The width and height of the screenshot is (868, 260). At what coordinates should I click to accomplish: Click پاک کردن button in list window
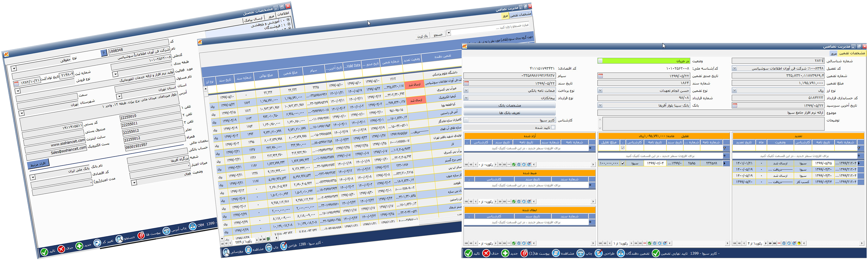pos(423,36)
